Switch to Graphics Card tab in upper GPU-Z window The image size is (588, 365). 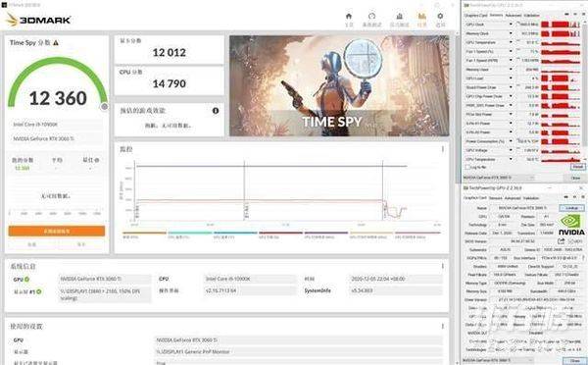[x=475, y=16]
